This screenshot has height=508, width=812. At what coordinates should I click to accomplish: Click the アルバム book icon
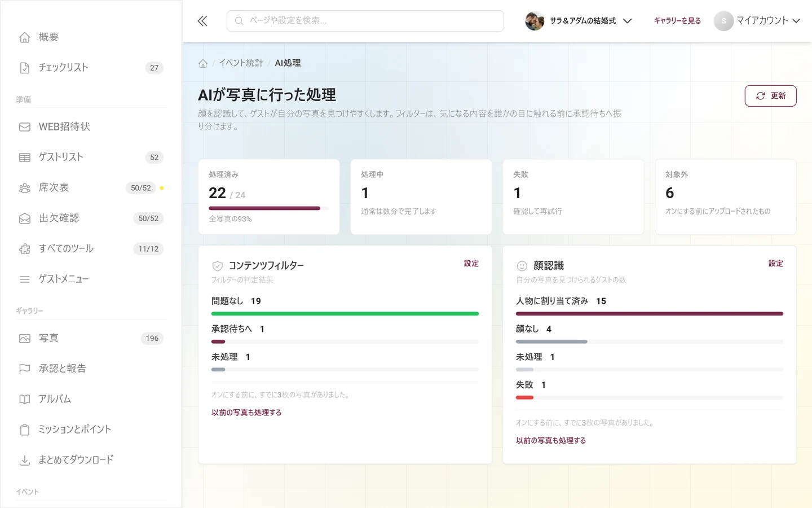(25, 400)
